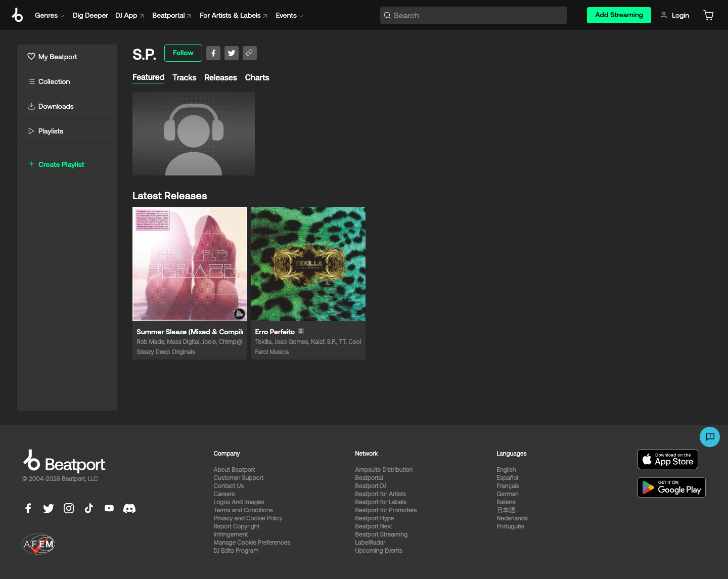Click the Explicit E badge on Erro Perfeito
The width and height of the screenshot is (728, 579).
pos(301,331)
